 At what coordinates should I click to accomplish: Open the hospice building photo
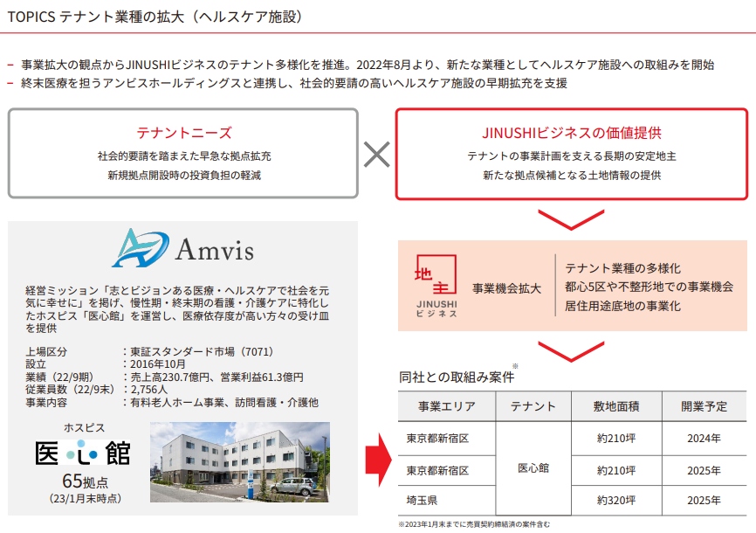coord(240,462)
